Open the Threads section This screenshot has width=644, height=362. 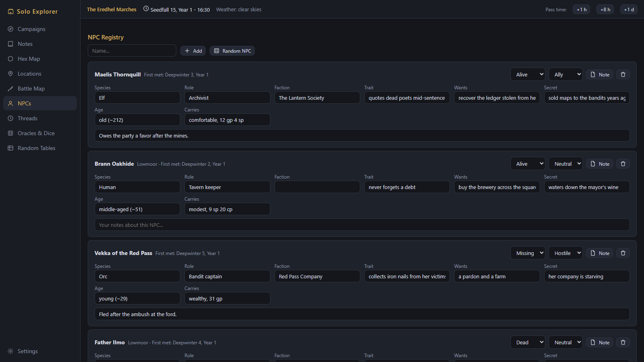click(40, 118)
